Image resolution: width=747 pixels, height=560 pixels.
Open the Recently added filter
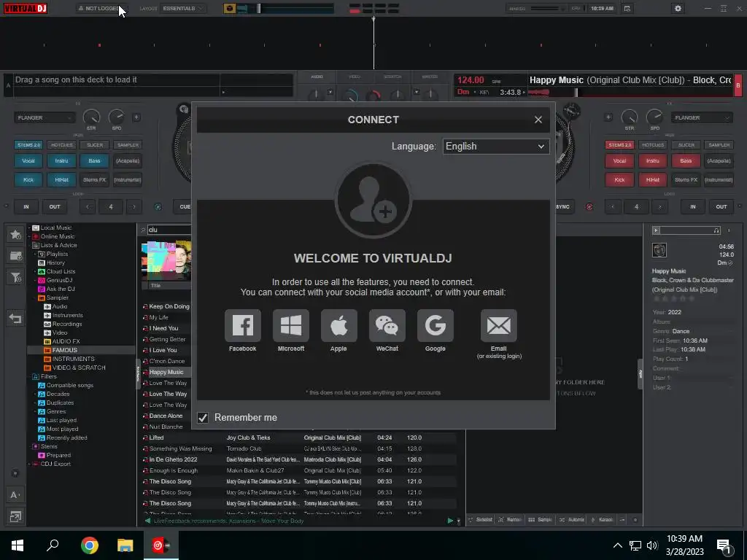(x=66, y=437)
